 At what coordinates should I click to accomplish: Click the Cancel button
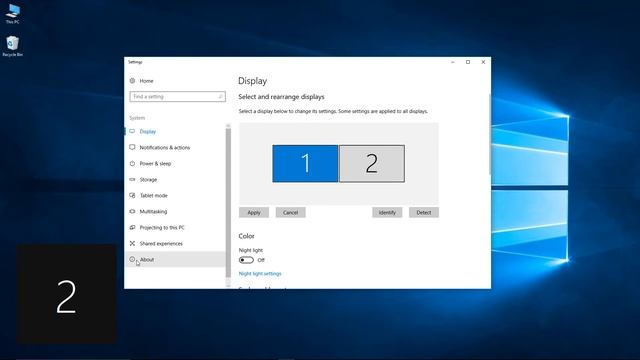(x=290, y=213)
